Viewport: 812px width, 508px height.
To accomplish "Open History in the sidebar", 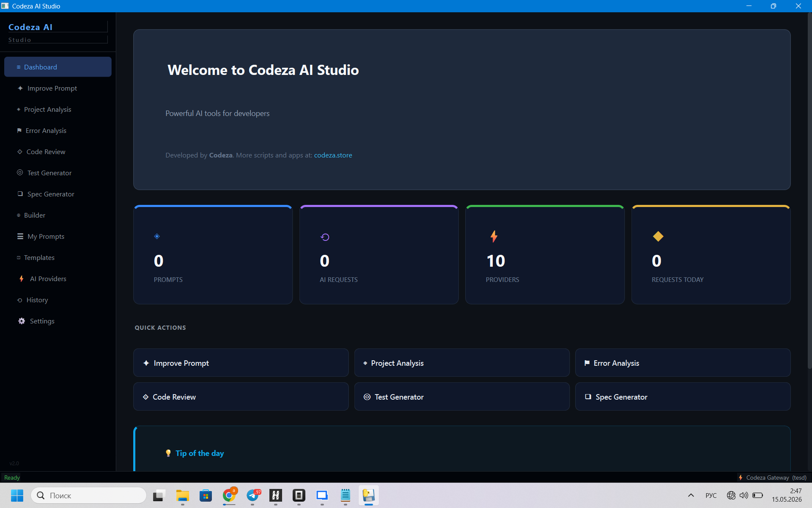I will 58,300.
